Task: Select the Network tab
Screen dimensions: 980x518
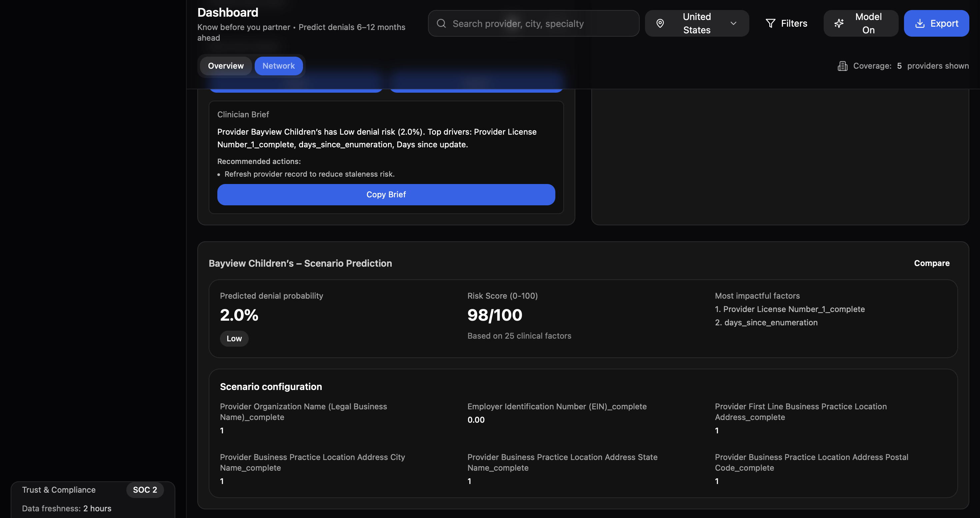Action: coord(278,66)
